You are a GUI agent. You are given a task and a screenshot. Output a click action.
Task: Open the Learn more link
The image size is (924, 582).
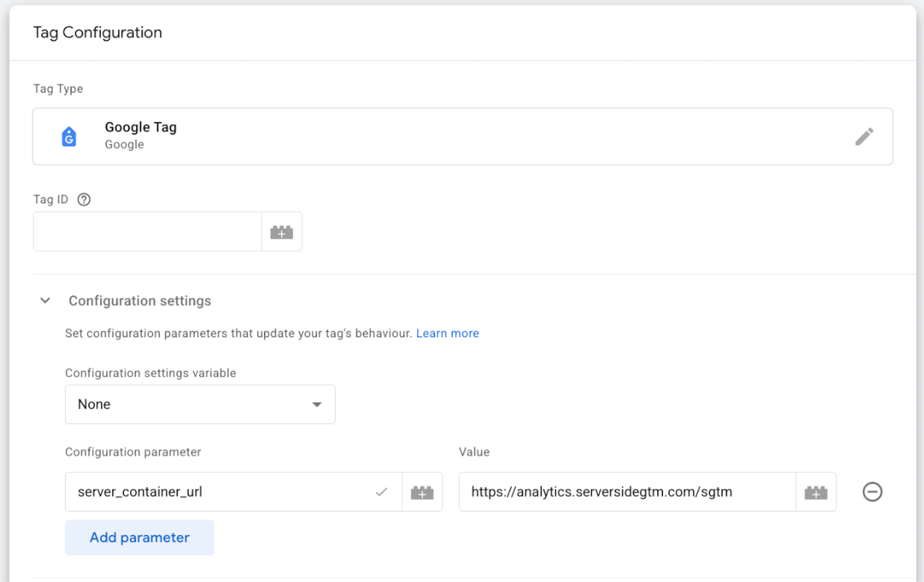pos(447,333)
